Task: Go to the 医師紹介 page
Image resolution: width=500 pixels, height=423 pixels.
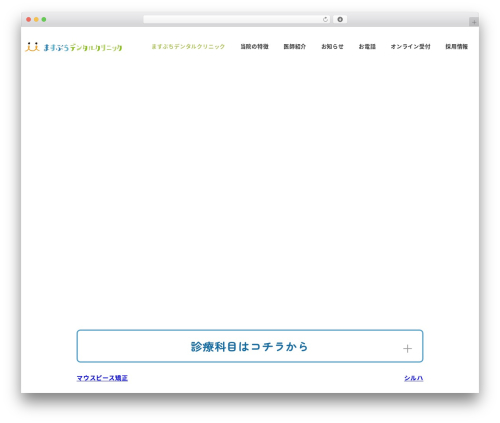Action: coord(295,47)
